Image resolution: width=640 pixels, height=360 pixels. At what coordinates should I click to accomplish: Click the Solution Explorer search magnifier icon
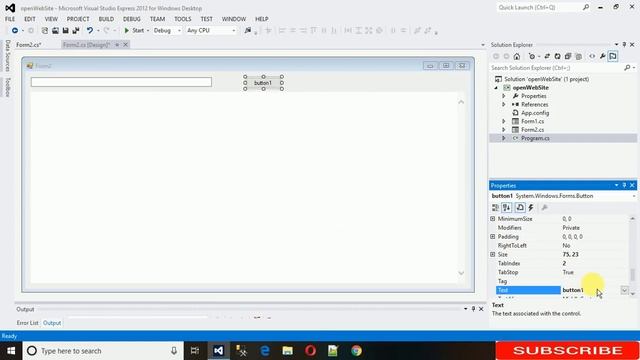[627, 68]
